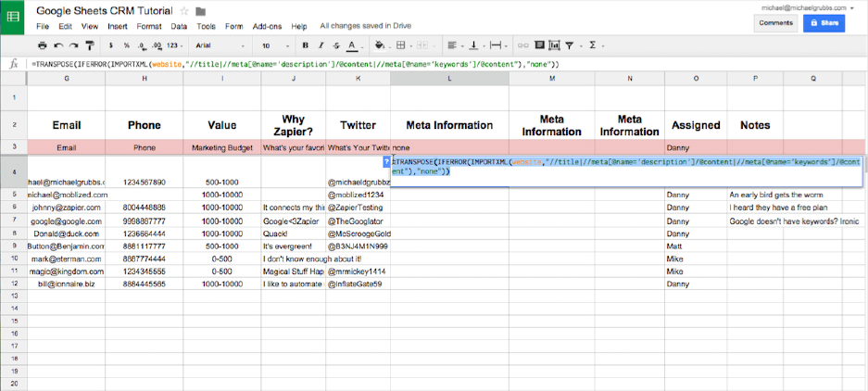Click the Comments button
868x391 pixels.
[775, 23]
